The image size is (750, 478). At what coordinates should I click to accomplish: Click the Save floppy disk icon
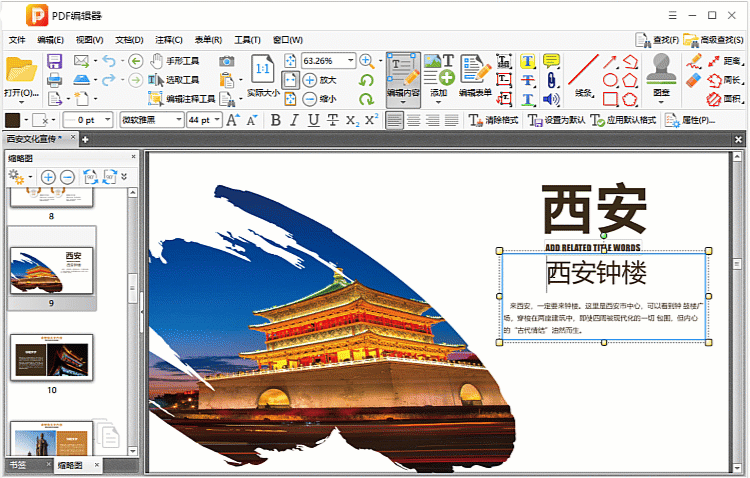tap(55, 61)
